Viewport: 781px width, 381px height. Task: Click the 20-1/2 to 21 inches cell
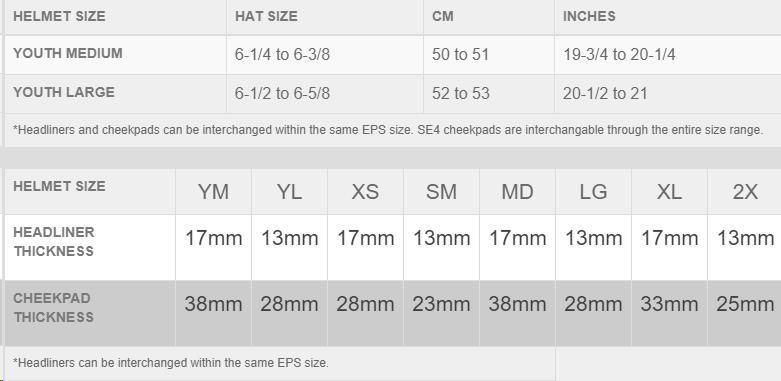tap(605, 94)
